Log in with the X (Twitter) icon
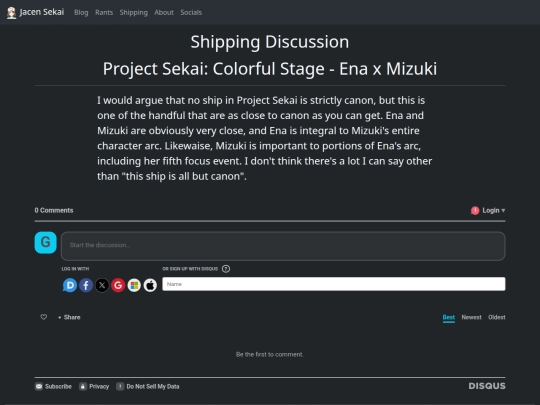Image resolution: width=540 pixels, height=405 pixels. tap(102, 285)
